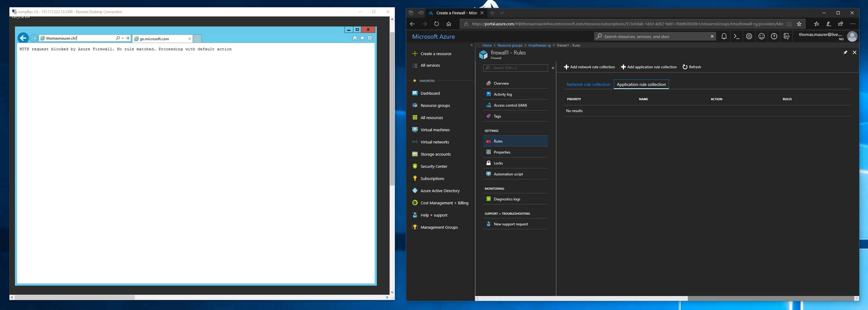Collapse the firewall resource menu
868x310 pixels.
tap(553, 68)
